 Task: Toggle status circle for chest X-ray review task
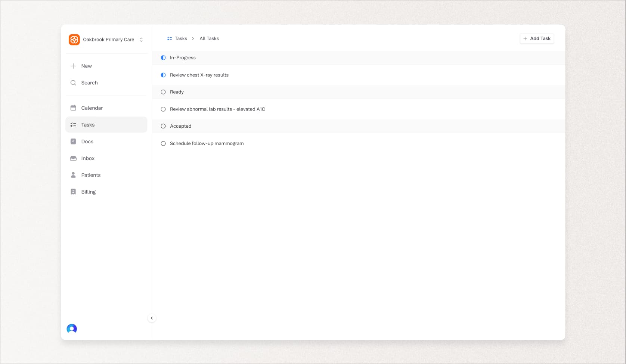coord(163,75)
